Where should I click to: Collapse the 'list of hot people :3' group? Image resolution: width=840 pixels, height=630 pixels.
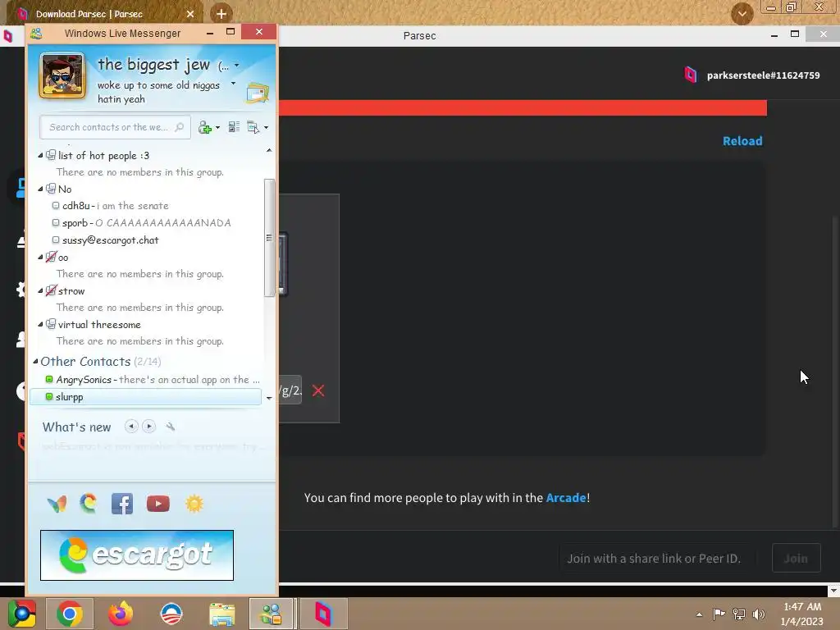pyautogui.click(x=40, y=155)
